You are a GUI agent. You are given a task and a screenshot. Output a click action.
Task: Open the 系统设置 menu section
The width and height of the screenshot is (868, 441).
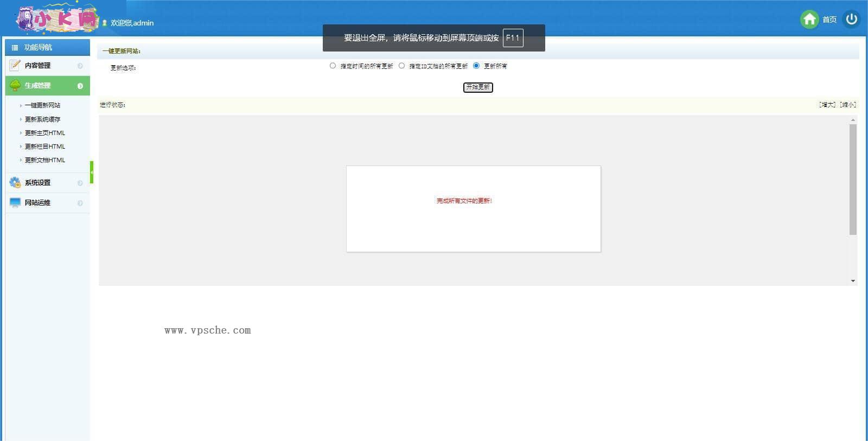point(48,183)
